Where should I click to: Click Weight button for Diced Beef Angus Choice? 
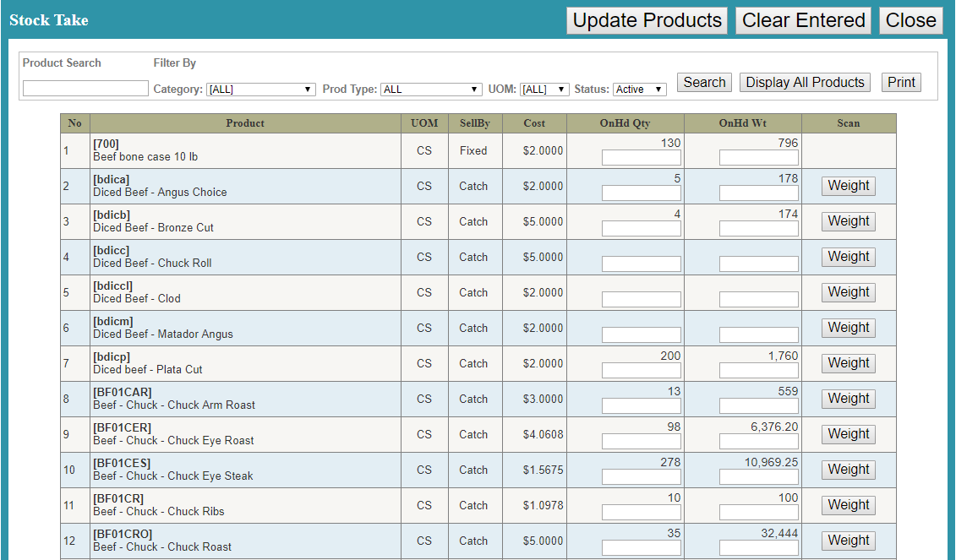click(848, 186)
